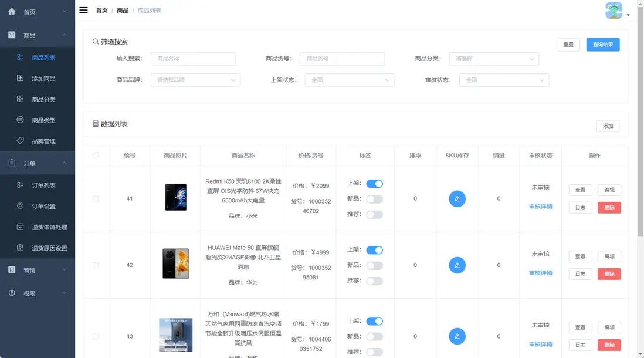Open 添加商品 menu item
Image resolution: width=644 pixels, height=358 pixels.
pos(38,78)
